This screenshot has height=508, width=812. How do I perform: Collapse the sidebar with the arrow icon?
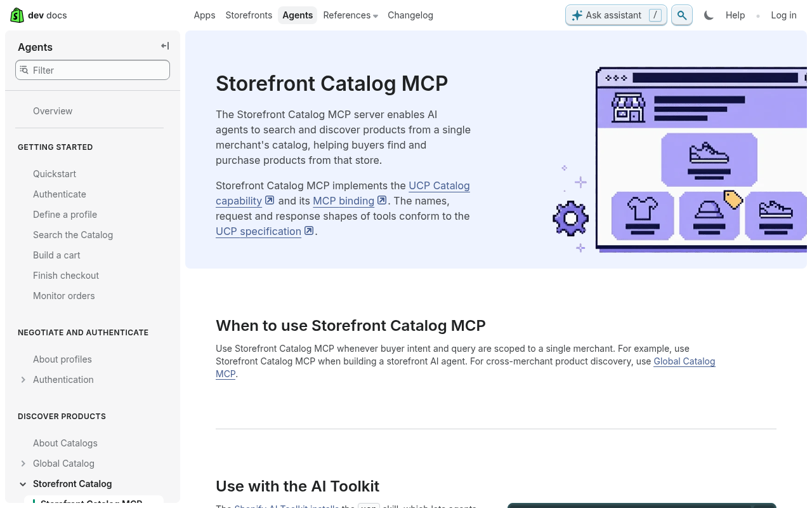point(165,46)
